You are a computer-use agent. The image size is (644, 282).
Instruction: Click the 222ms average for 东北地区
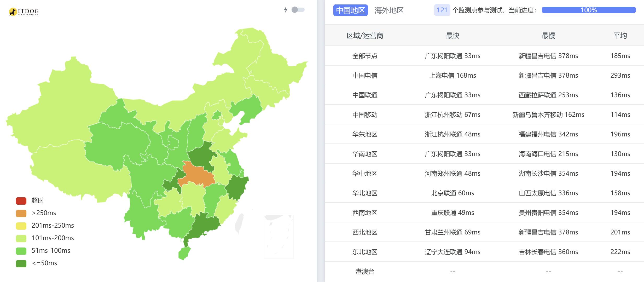pos(620,252)
